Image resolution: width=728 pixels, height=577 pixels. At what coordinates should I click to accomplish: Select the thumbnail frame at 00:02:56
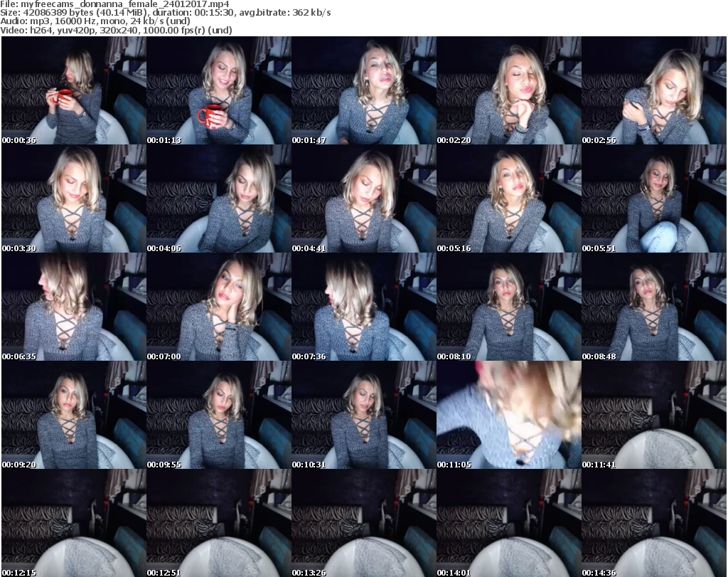click(x=654, y=90)
